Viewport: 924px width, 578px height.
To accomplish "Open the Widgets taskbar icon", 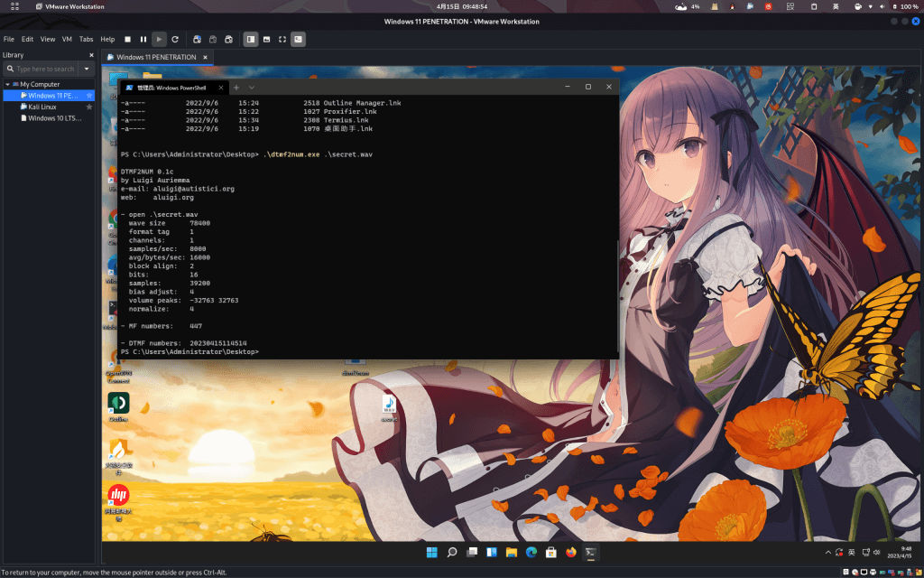I will (x=492, y=552).
